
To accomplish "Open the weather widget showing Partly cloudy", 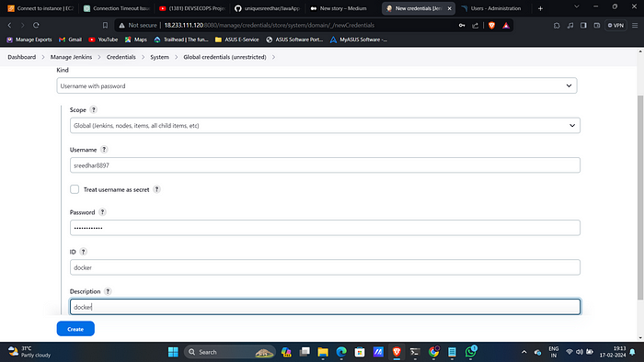I will click(x=29, y=352).
